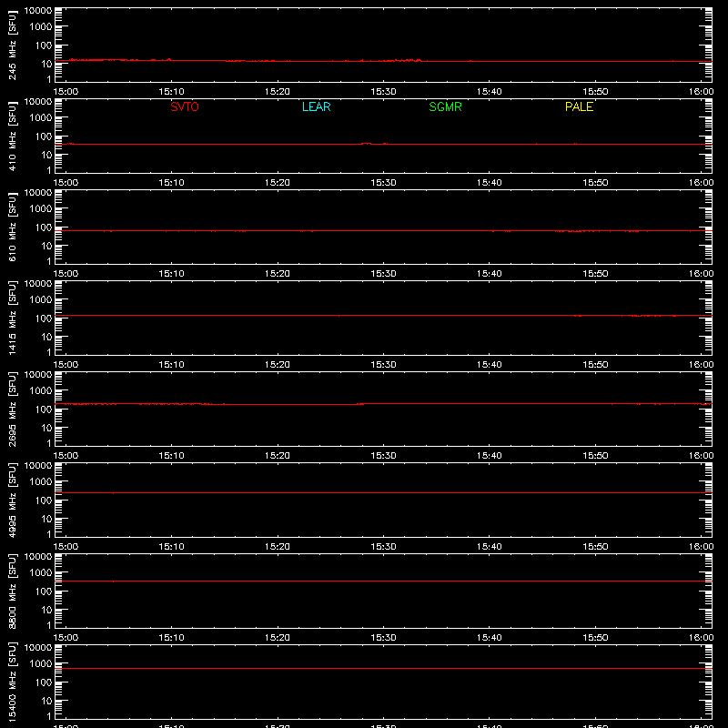The height and width of the screenshot is (728, 728).
Task: Click the cyan LEAR station label
Action: click(x=316, y=106)
